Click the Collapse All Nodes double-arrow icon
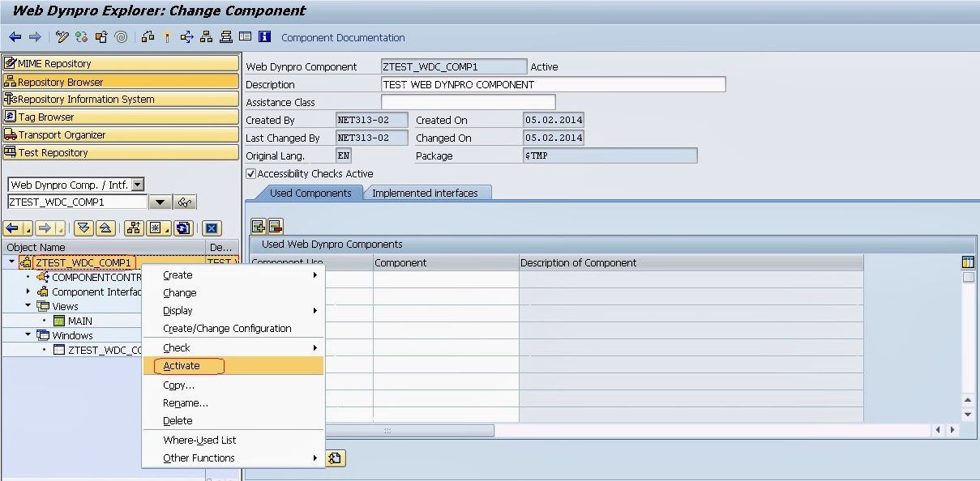The height and width of the screenshot is (481, 980). click(105, 228)
